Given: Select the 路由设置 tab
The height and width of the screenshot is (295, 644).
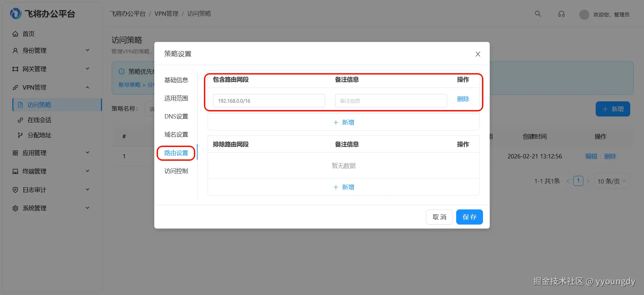Looking at the screenshot, I should pyautogui.click(x=176, y=153).
